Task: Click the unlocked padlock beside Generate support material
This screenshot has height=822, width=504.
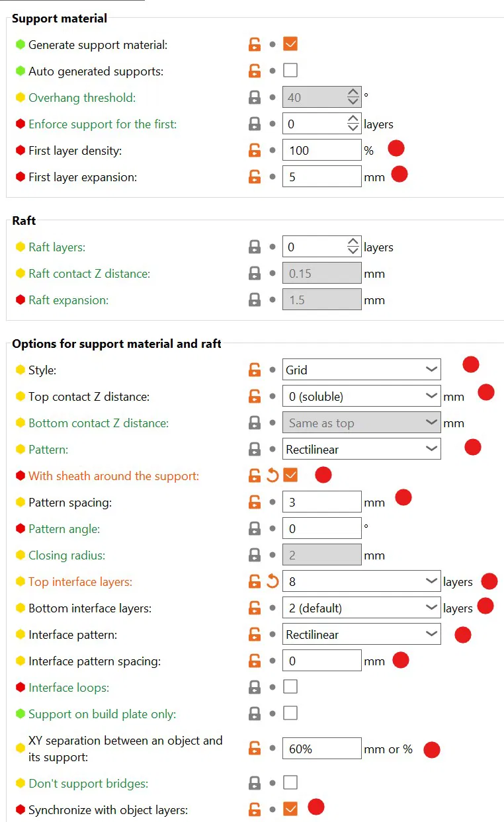Action: [254, 45]
